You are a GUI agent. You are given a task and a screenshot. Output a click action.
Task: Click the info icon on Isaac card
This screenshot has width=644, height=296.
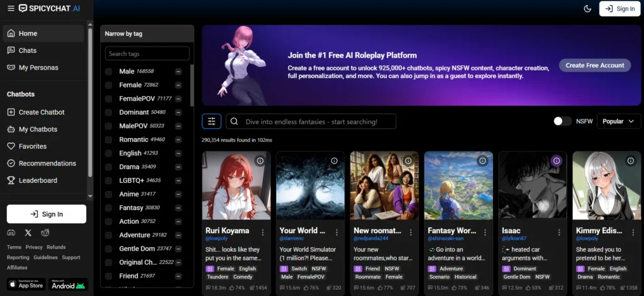tap(556, 161)
